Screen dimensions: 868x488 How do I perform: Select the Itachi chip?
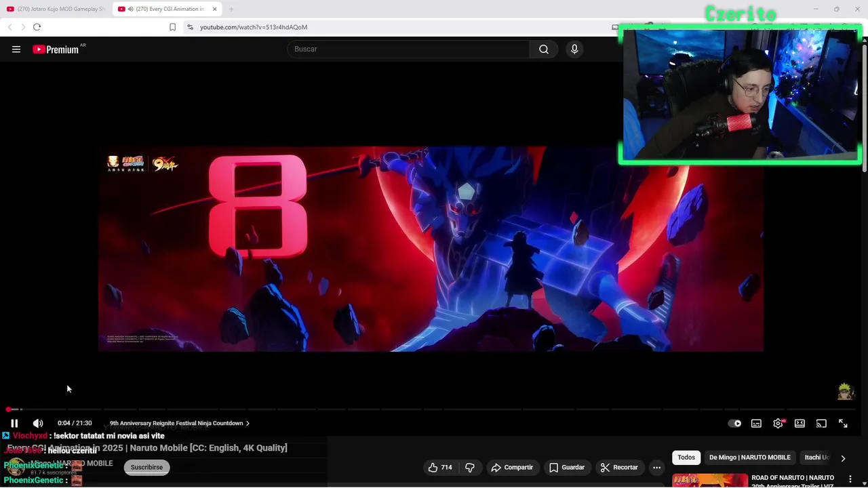click(x=816, y=457)
